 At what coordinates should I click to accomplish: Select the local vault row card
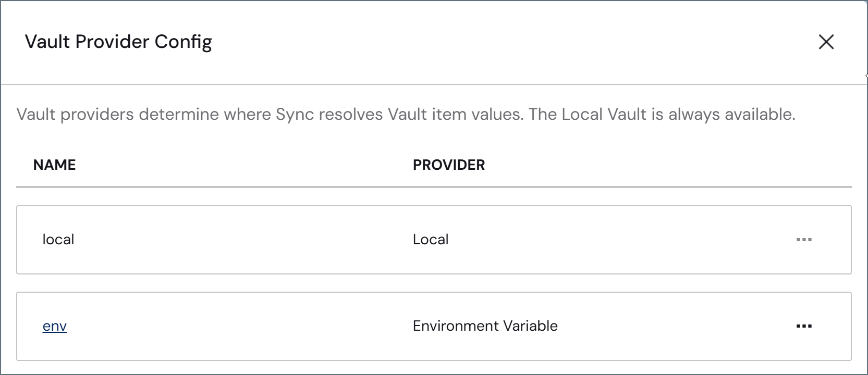point(434,240)
